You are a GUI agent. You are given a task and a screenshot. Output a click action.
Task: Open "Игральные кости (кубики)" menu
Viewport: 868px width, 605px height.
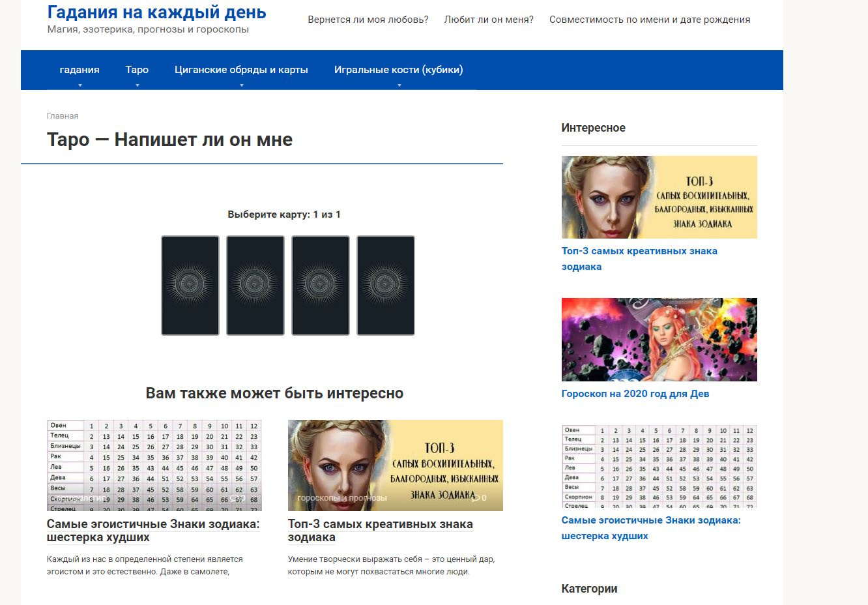tap(399, 70)
